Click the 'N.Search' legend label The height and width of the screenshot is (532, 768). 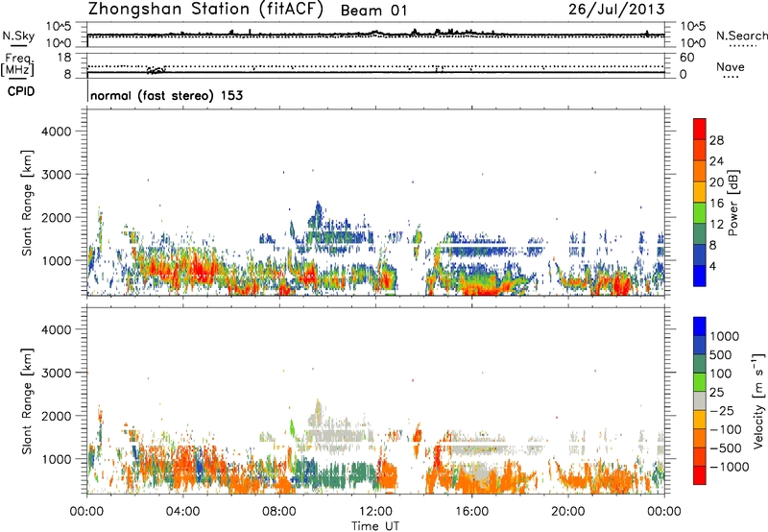[741, 36]
